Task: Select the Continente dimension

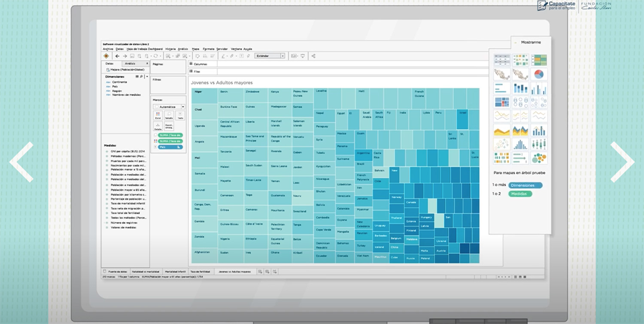Action: point(120,82)
